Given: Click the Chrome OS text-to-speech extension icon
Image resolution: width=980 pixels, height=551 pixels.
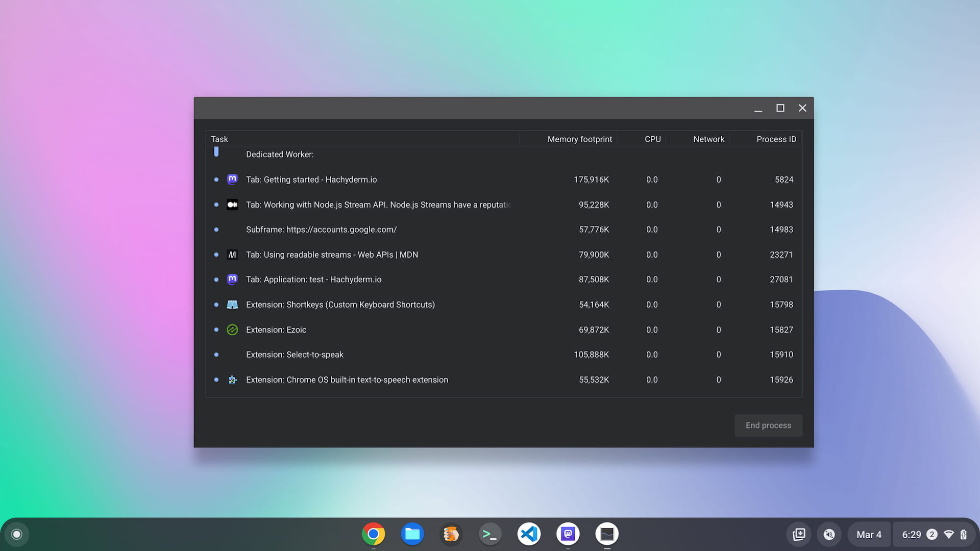Looking at the screenshot, I should (232, 380).
